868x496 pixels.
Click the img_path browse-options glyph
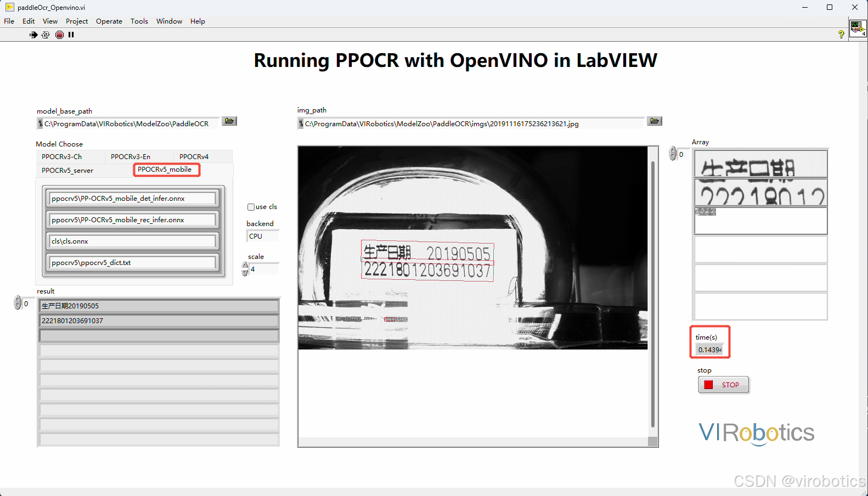[301, 124]
